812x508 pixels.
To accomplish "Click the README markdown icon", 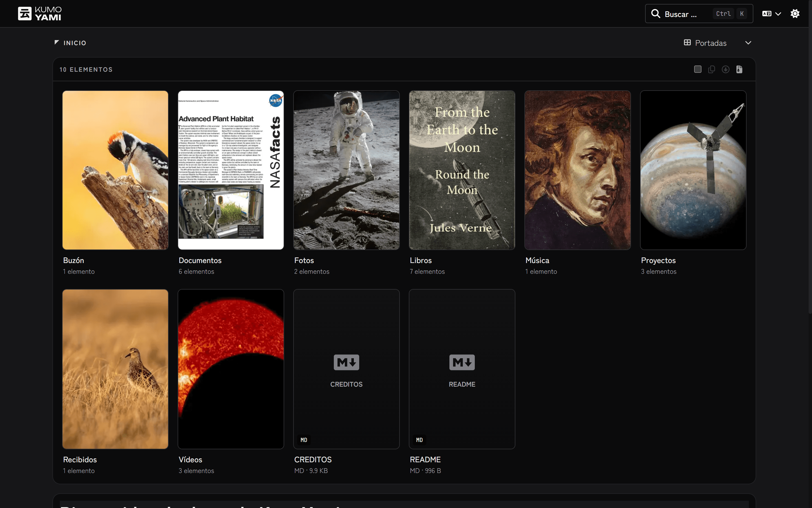I will (462, 362).
